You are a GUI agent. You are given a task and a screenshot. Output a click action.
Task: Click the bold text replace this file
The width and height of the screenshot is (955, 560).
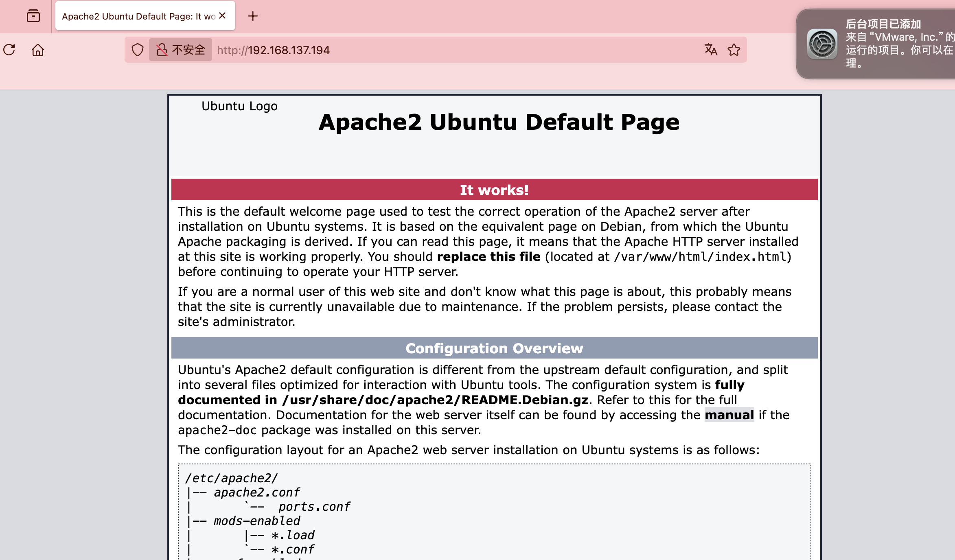coord(488,257)
